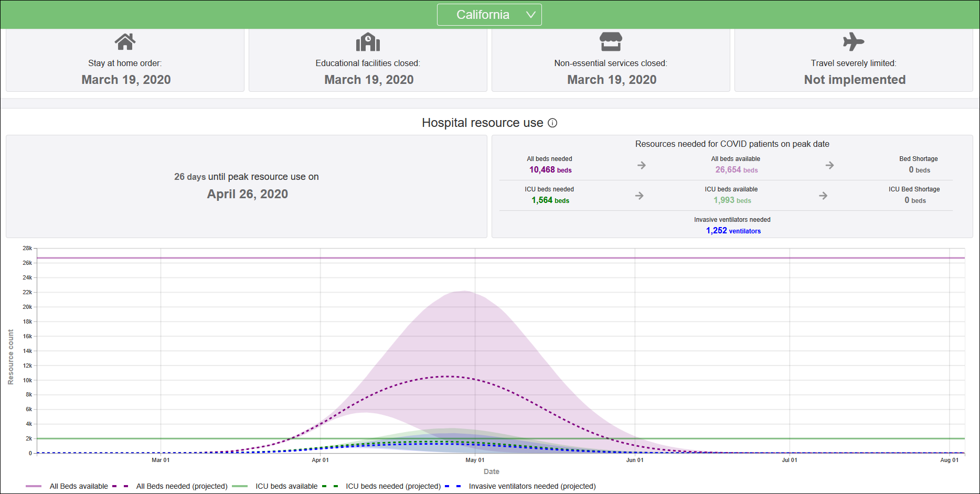Click 26 days until peak resource use text

coord(247,177)
